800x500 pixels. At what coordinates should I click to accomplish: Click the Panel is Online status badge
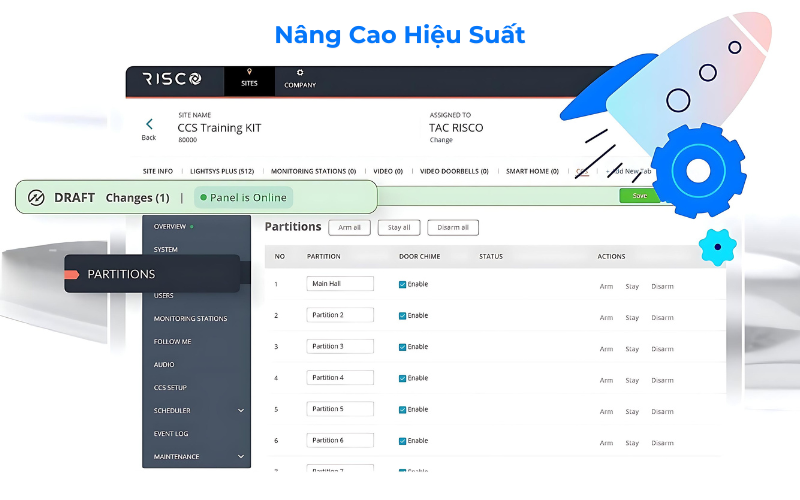pos(243,197)
